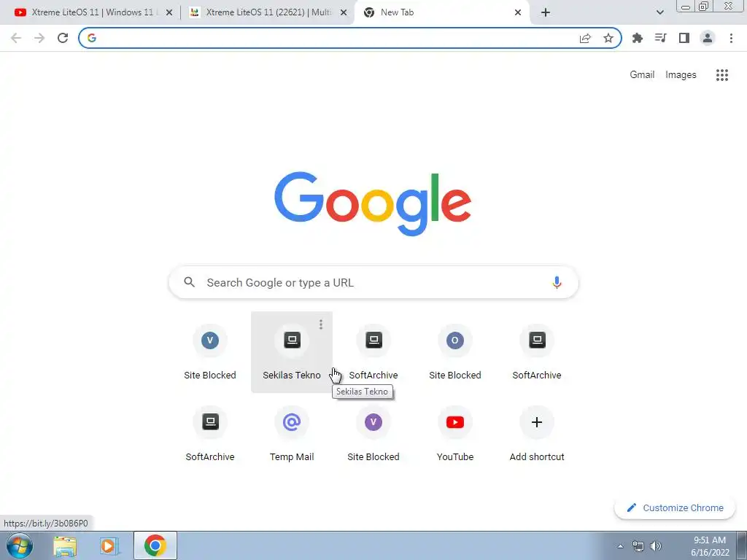
Task: Click the Customize Chrome button
Action: (x=675, y=507)
